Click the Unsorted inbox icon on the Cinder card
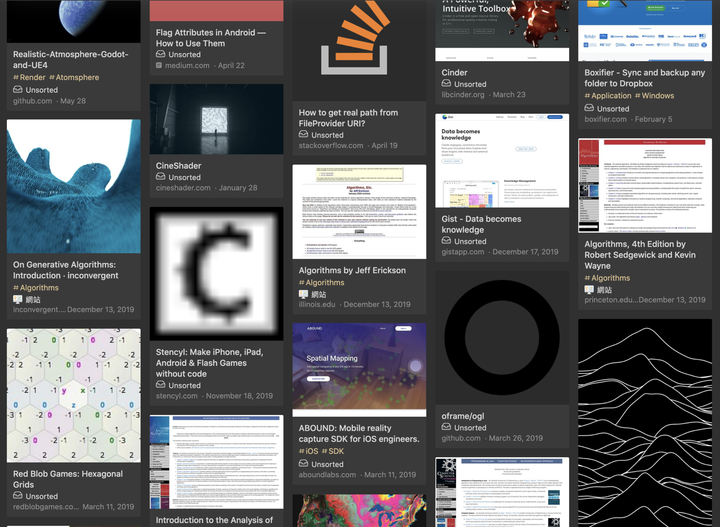 (x=446, y=84)
